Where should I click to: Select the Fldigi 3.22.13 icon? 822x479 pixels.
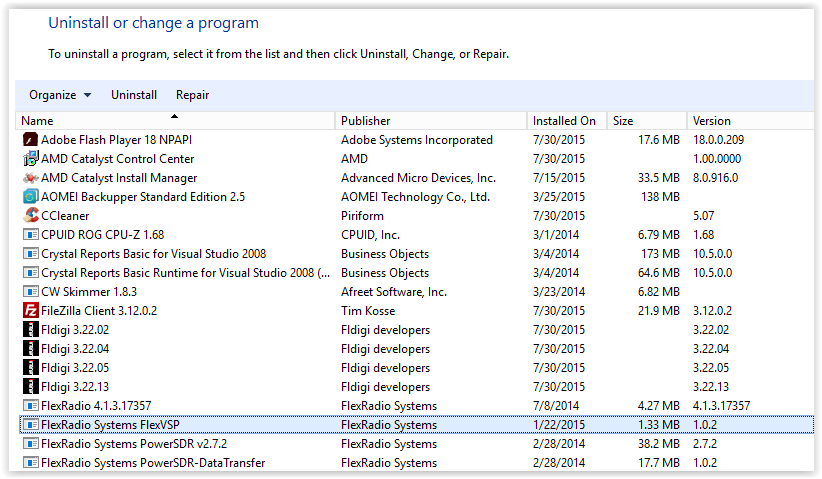(30, 386)
